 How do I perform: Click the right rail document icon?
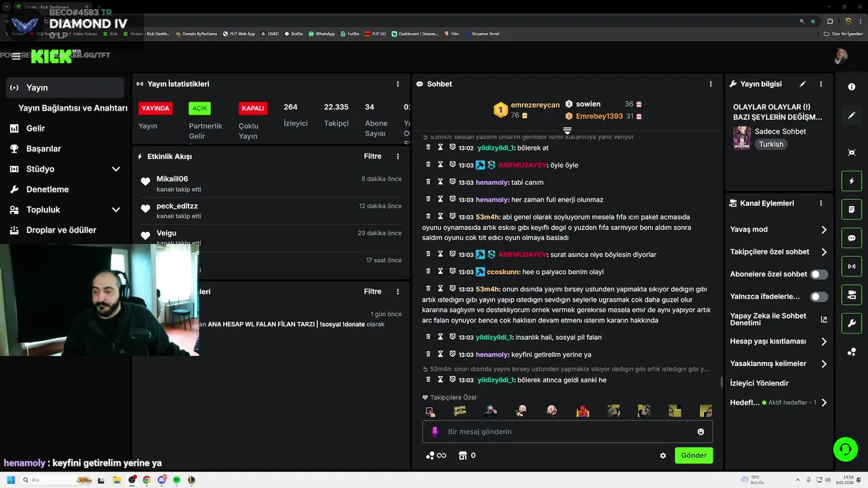(852, 210)
